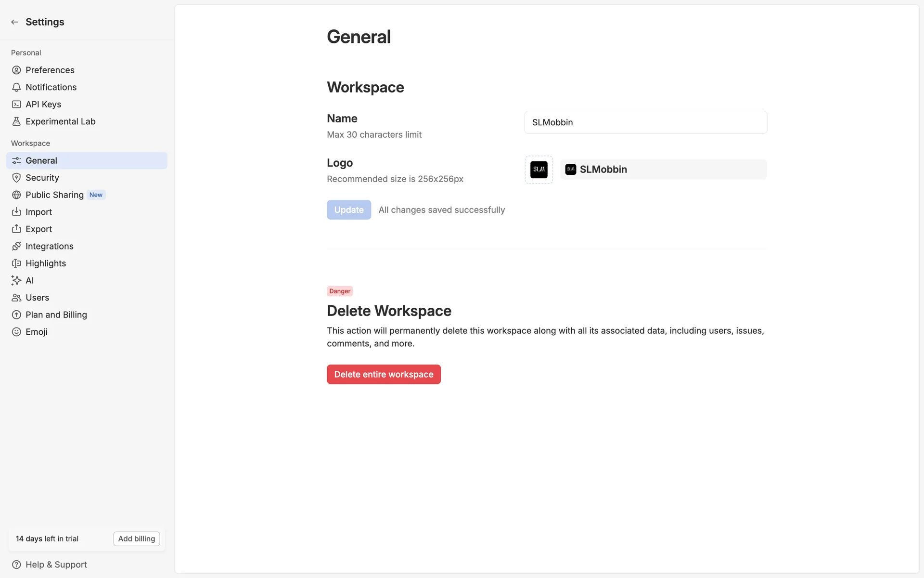924x578 pixels.
Task: Click the Notifications bell icon
Action: 16,87
